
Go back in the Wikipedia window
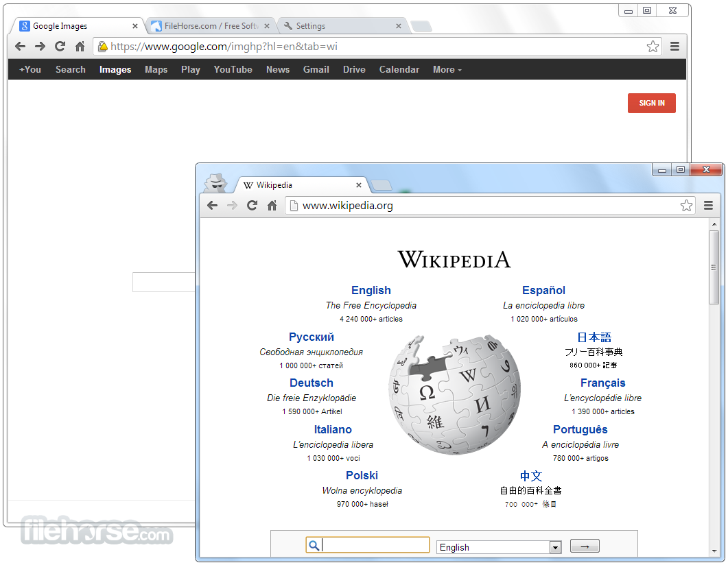[x=213, y=205]
